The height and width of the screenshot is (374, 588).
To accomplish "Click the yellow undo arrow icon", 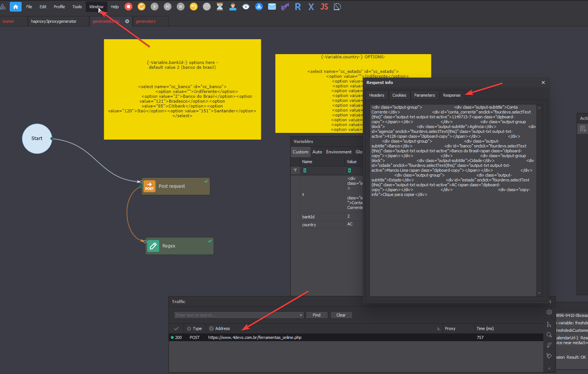I will point(194,7).
